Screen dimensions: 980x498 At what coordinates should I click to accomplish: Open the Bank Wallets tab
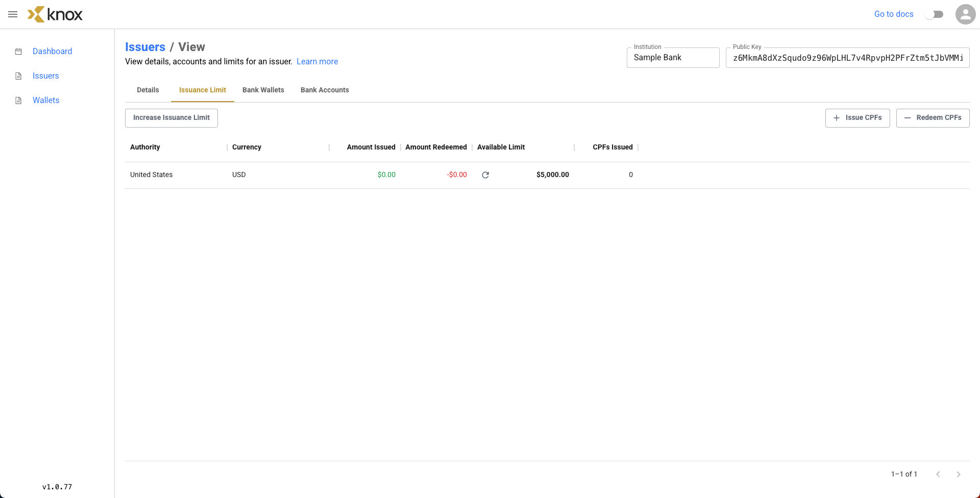tap(263, 90)
